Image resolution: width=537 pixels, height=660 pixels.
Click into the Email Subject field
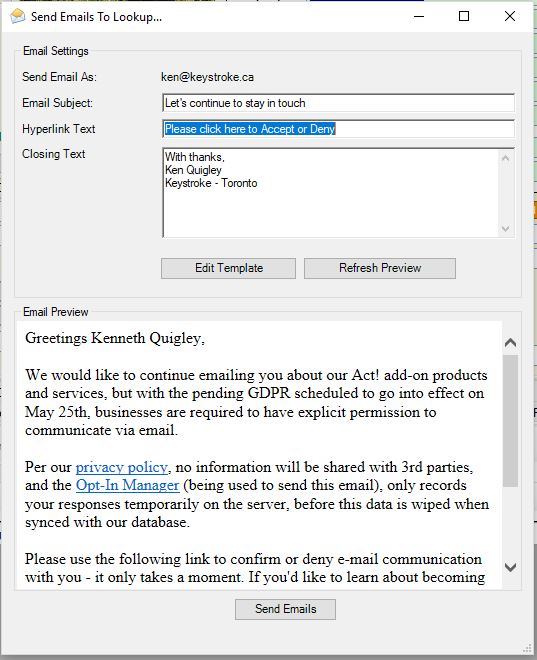[x=338, y=103]
